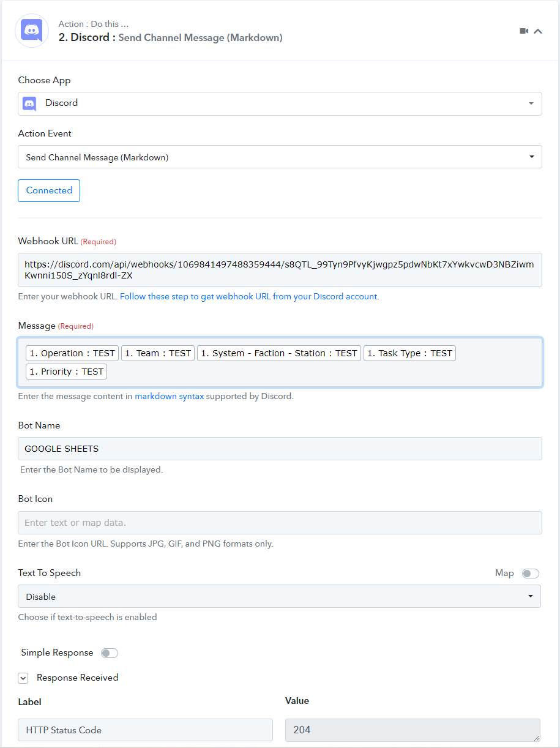Select the '1. Team : TEST' mapped tag
The height and width of the screenshot is (748, 560).
158,353
